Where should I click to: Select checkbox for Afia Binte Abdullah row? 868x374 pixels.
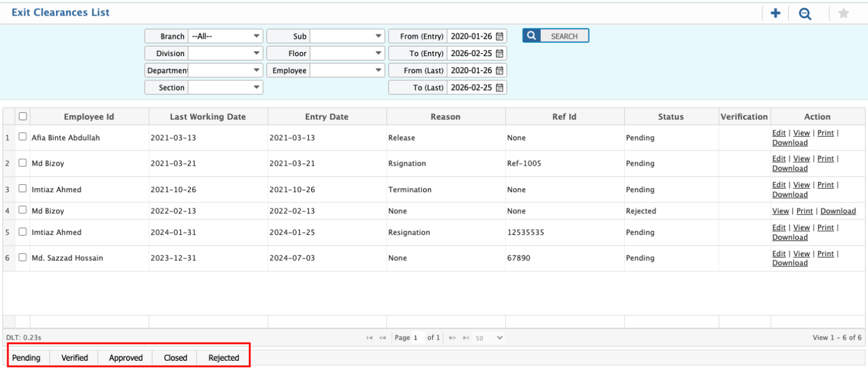[23, 137]
